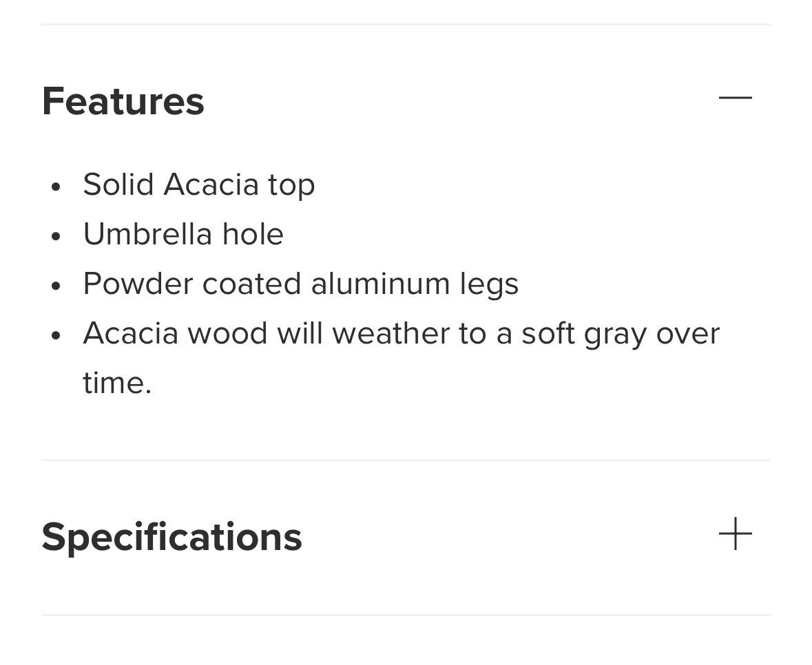
Task: Select the "Solid Acacia top" feature text
Action: coord(198,184)
